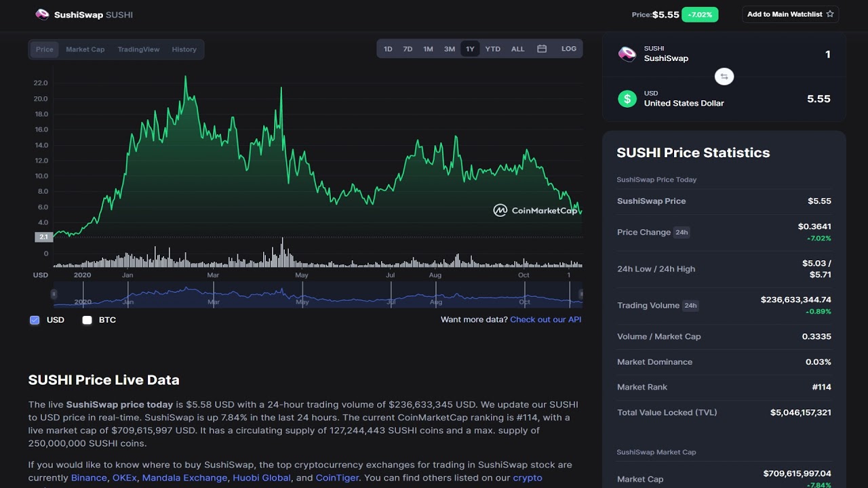The width and height of the screenshot is (868, 488).
Task: Click the Market Dominance 0.03% value
Action: point(818,362)
